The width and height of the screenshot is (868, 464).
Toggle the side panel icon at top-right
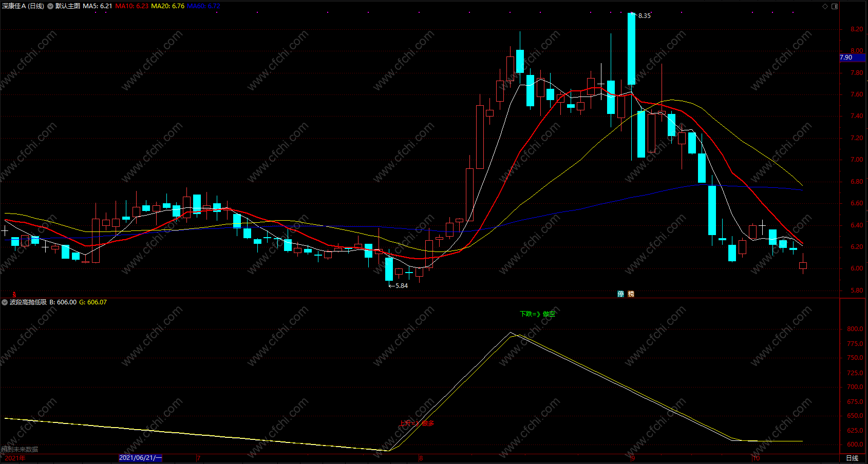coord(835,6)
